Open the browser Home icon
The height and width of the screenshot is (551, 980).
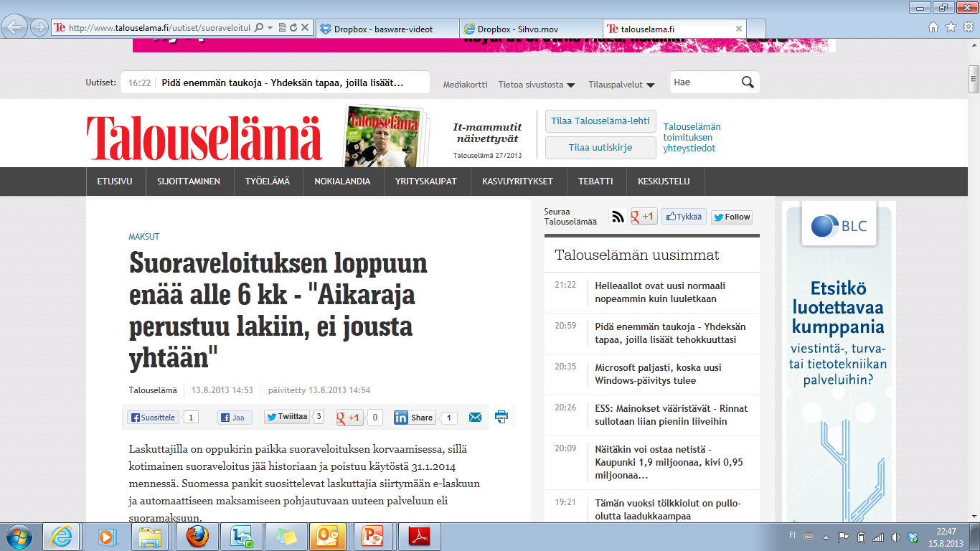[933, 27]
